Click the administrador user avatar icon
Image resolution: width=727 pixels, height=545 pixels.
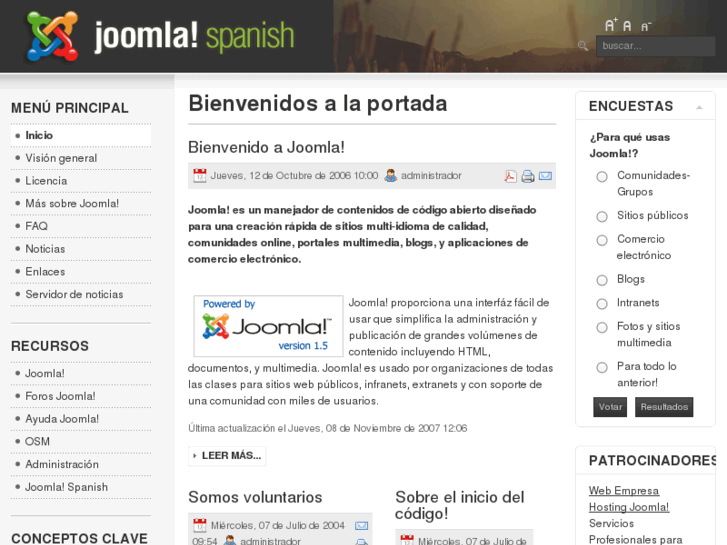[x=390, y=175]
